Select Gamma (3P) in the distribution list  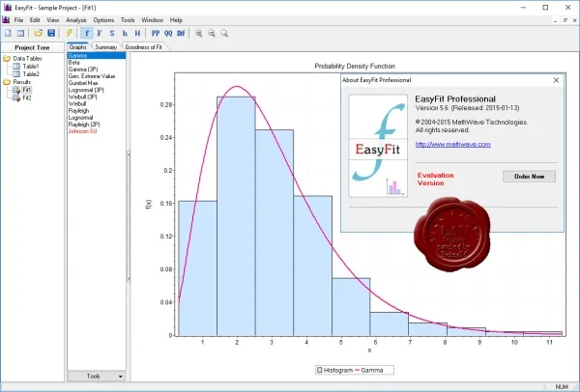pyautogui.click(x=97, y=70)
